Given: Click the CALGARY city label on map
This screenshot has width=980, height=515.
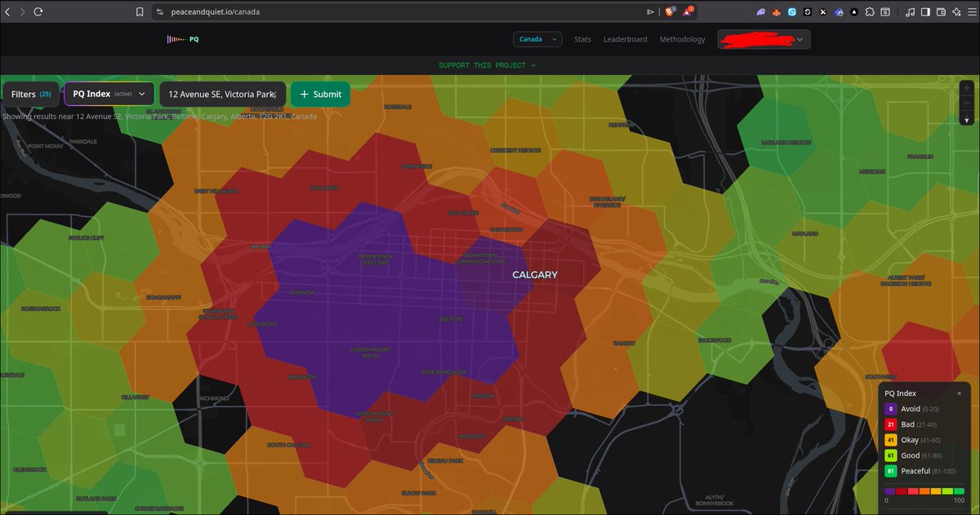Looking at the screenshot, I should coord(535,275).
